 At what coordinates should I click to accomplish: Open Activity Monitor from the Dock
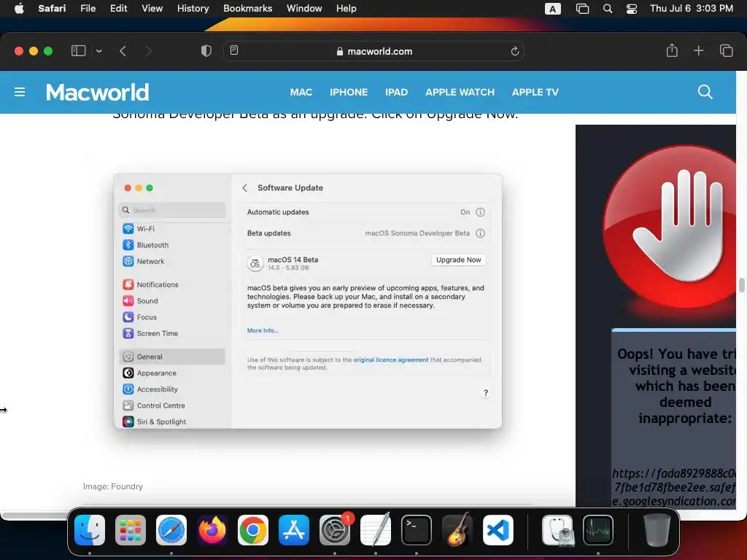point(598,530)
